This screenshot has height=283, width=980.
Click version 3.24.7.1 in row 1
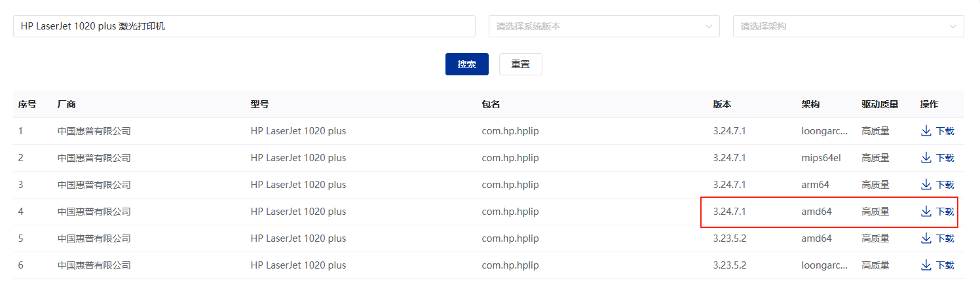[x=730, y=131]
